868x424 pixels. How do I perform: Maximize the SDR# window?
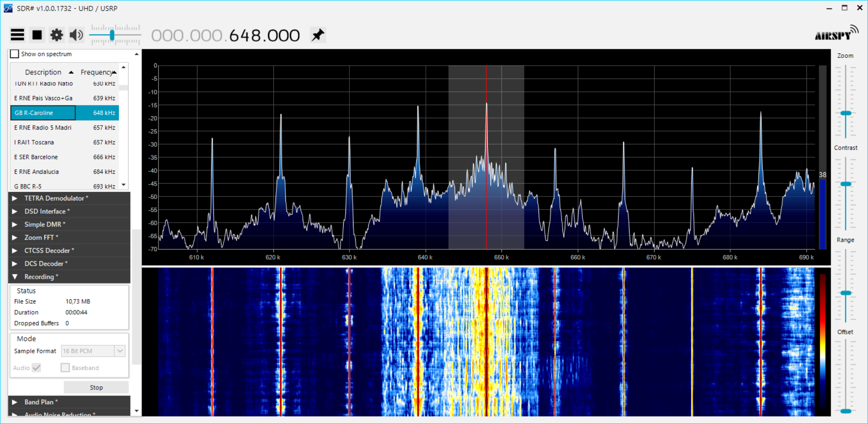tap(844, 8)
